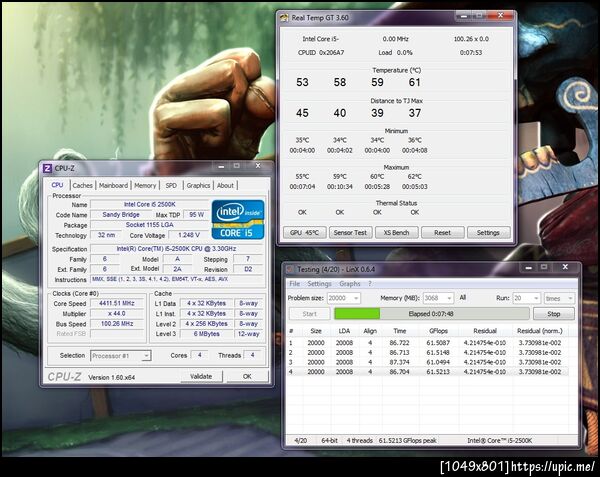Click the Real Temp title bar icon
Viewport: 600px width, 477px height.
click(284, 18)
